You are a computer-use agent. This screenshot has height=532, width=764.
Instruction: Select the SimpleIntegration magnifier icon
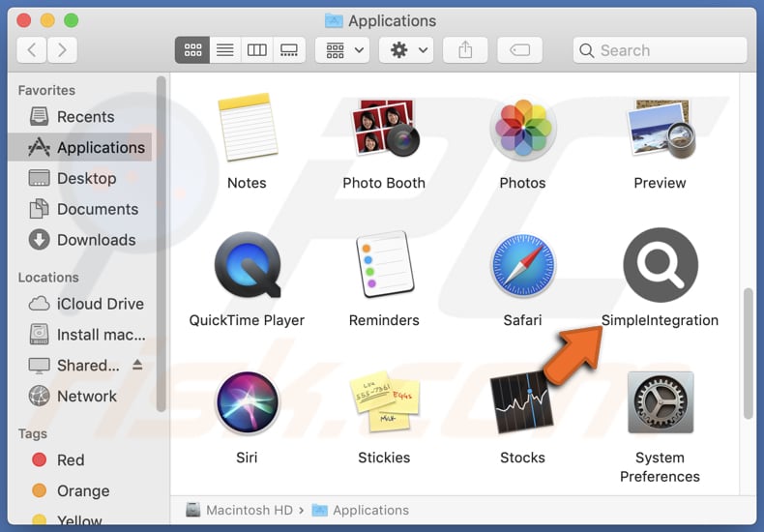pyautogui.click(x=661, y=265)
